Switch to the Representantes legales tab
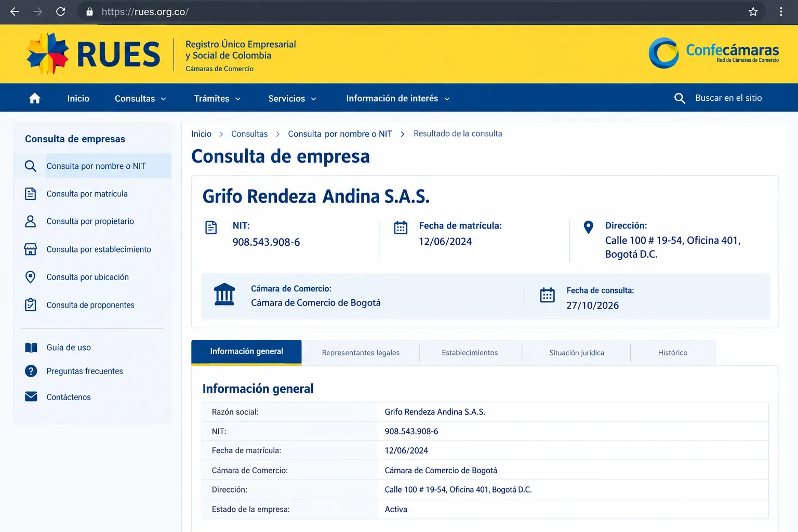This screenshot has height=532, width=798. (x=361, y=353)
